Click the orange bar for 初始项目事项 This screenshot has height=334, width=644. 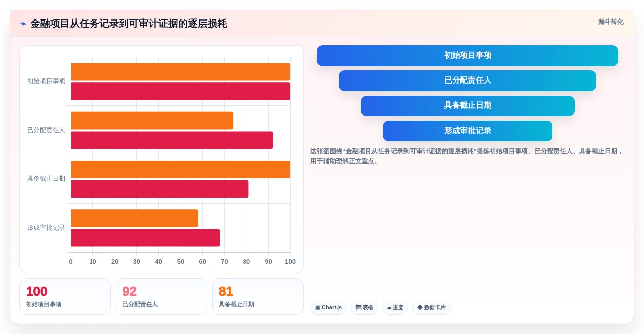coord(181,71)
